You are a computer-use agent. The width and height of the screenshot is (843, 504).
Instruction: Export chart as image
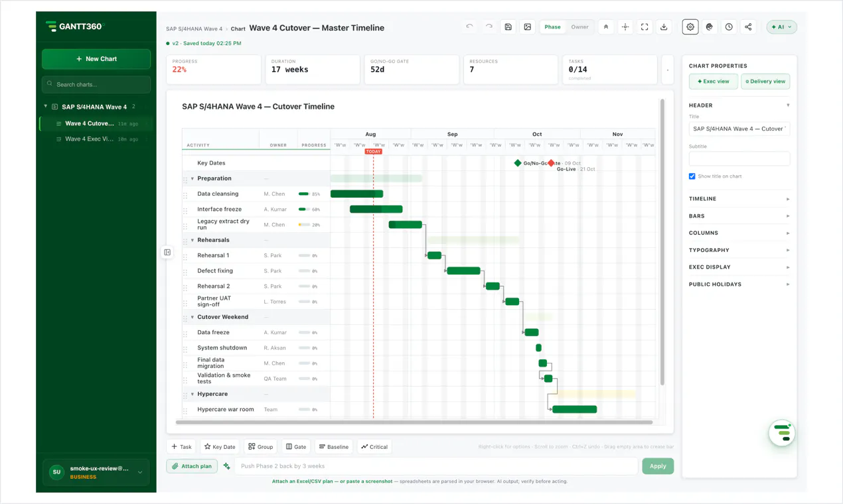tap(527, 27)
